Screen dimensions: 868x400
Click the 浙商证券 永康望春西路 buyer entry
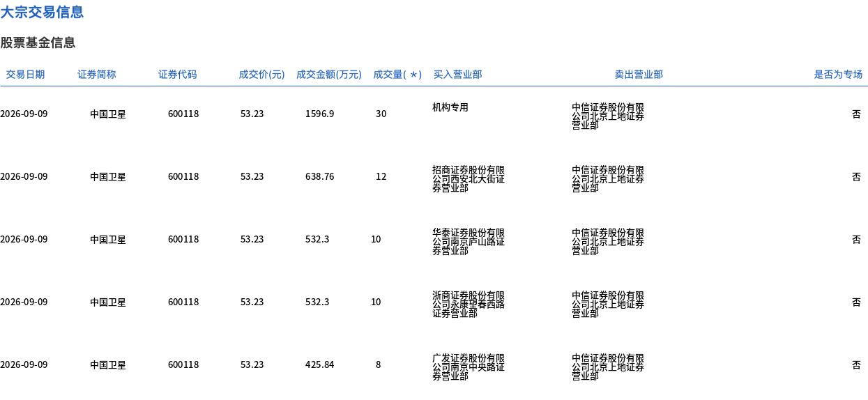point(469,305)
